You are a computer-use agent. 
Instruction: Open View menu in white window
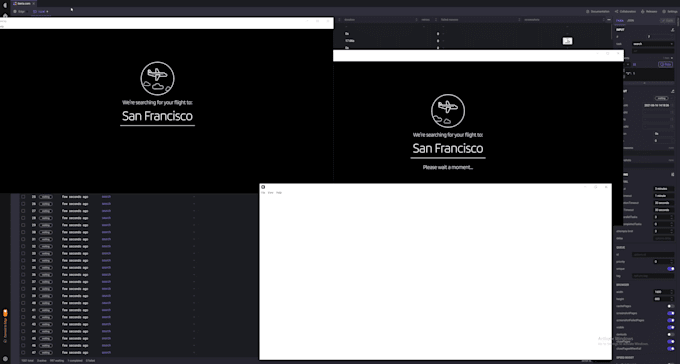pyautogui.click(x=271, y=193)
